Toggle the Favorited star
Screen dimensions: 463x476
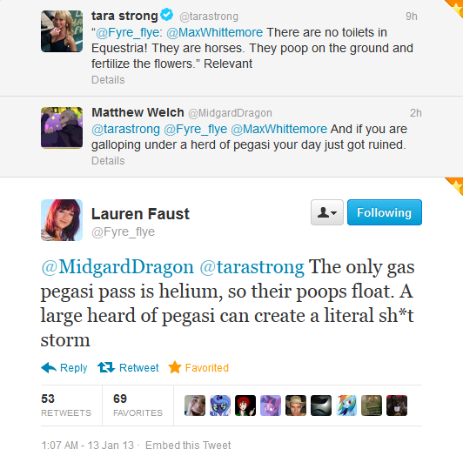point(175,367)
